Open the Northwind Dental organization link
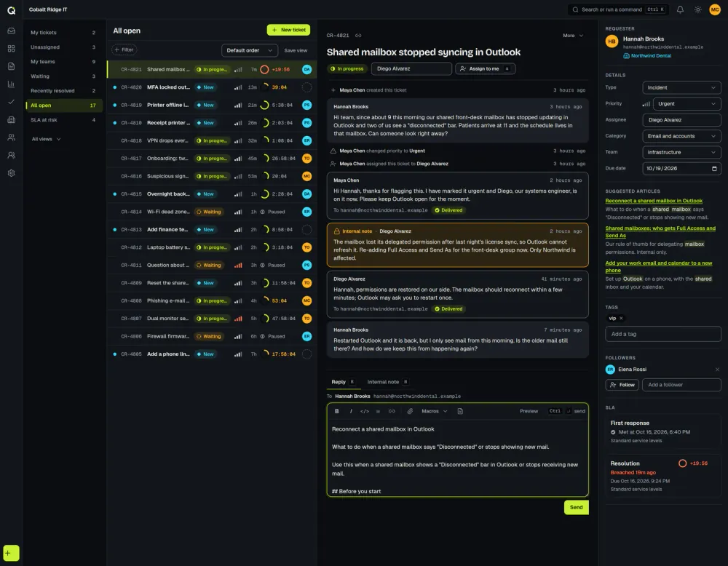 (x=647, y=56)
